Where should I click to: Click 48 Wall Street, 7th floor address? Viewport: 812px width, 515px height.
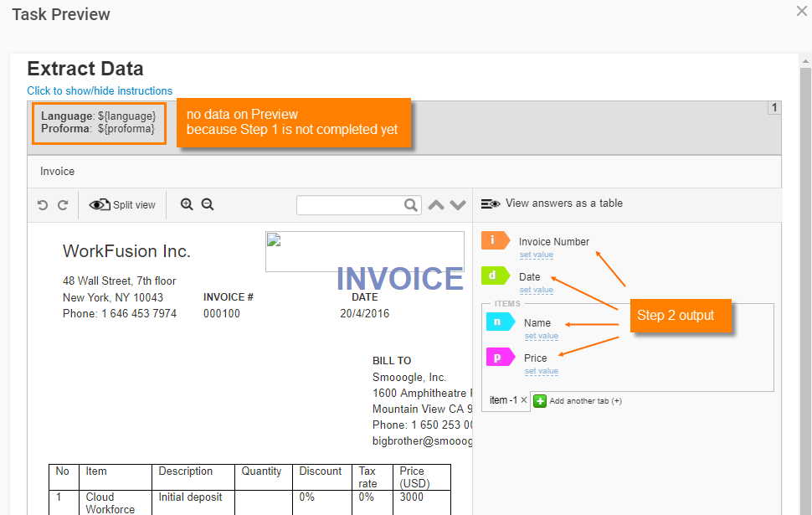tap(119, 281)
